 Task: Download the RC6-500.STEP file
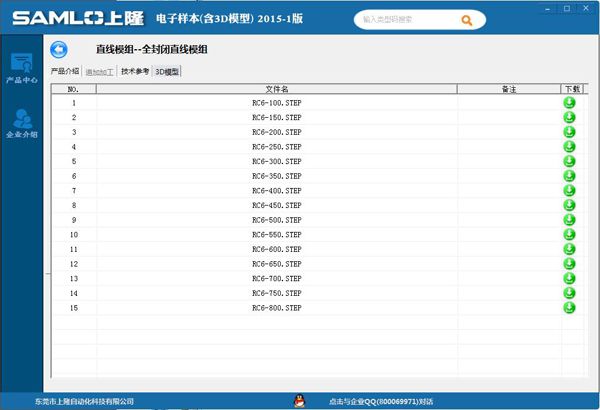[569, 220]
